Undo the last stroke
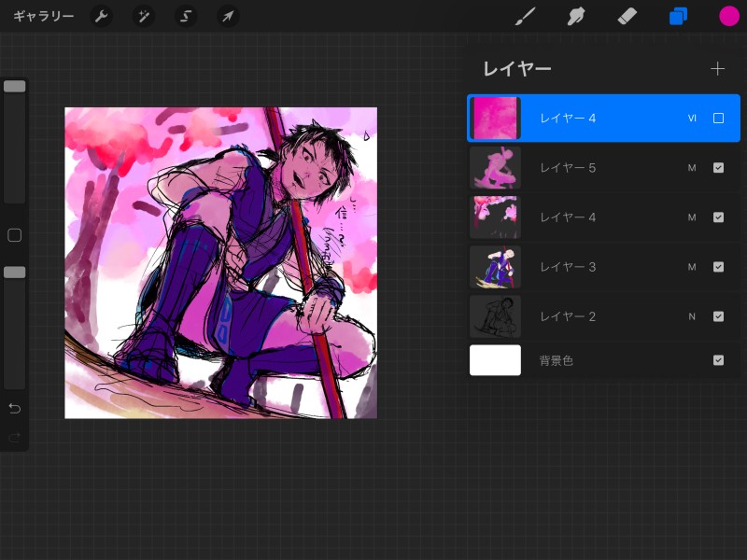This screenshot has width=747, height=560. tap(14, 409)
